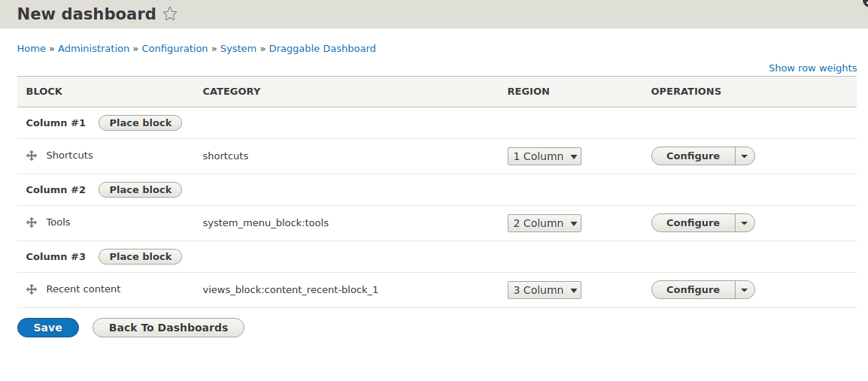Save the dashboard
Image resolution: width=868 pixels, height=381 pixels.
[x=47, y=328]
